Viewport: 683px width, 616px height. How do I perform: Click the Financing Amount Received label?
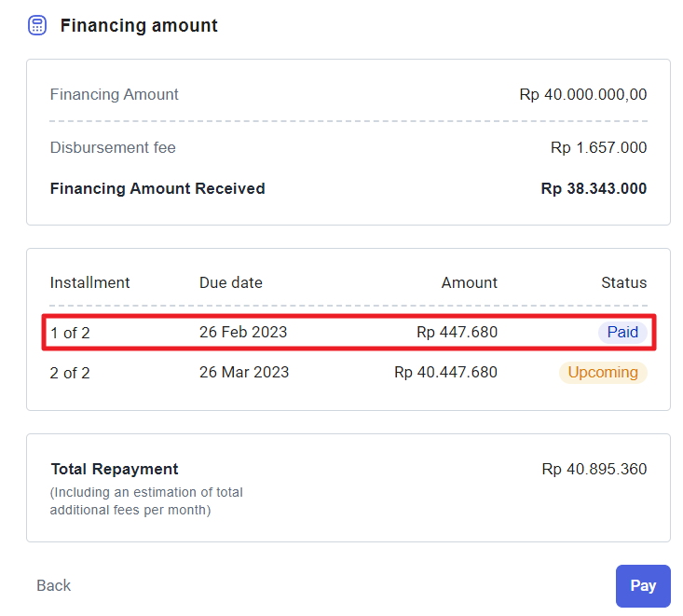tap(157, 188)
